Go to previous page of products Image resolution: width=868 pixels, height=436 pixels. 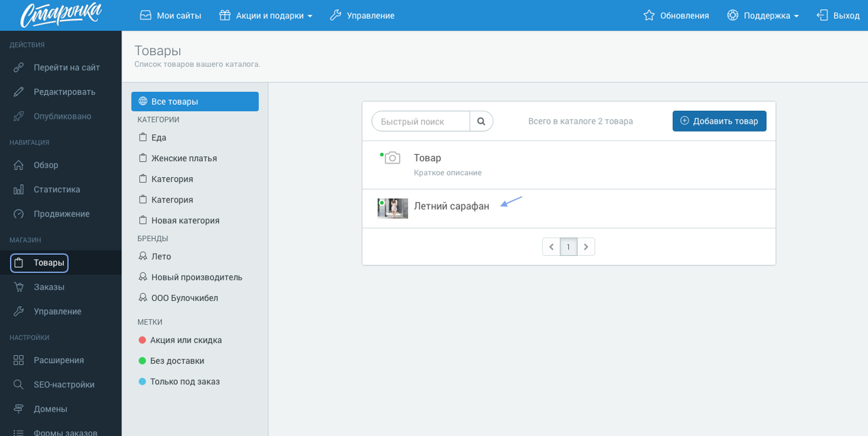(551, 247)
